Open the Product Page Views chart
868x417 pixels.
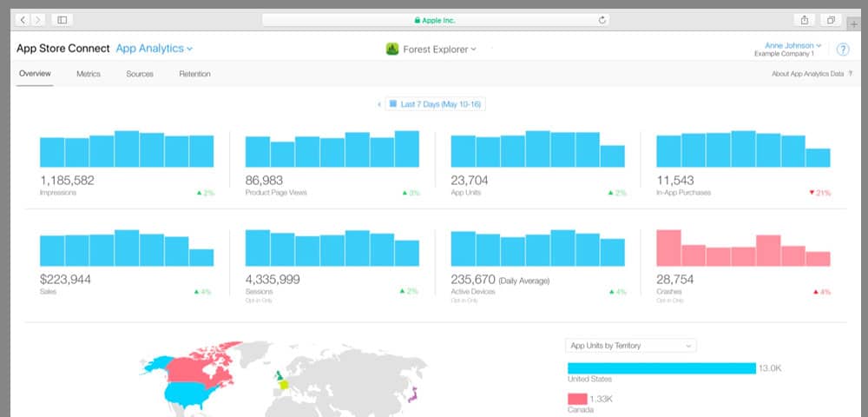tap(332, 149)
